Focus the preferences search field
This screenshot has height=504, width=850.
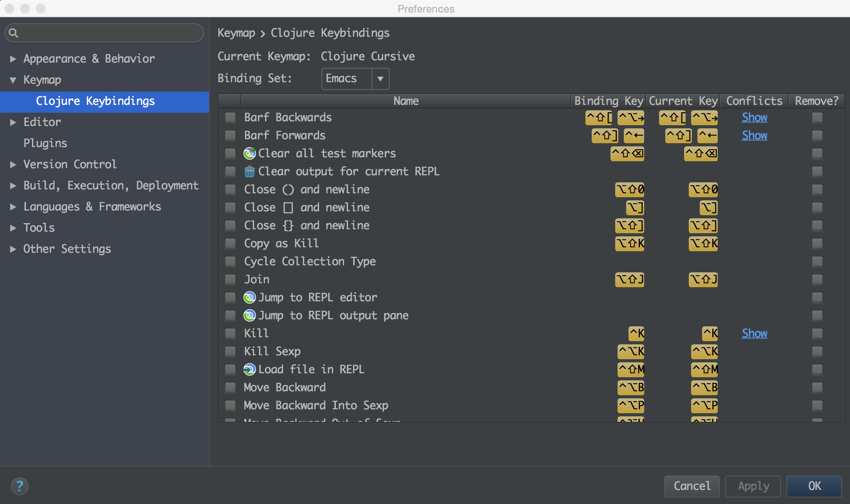104,33
